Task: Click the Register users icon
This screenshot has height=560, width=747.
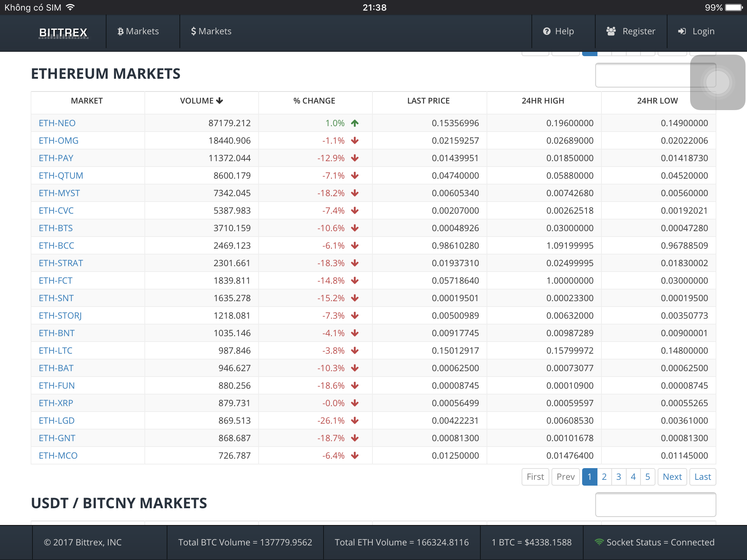Action: (611, 31)
